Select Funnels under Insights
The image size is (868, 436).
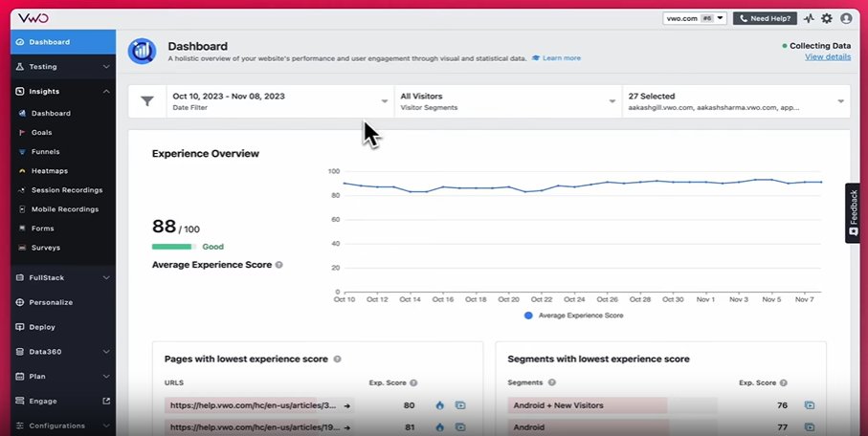click(45, 151)
